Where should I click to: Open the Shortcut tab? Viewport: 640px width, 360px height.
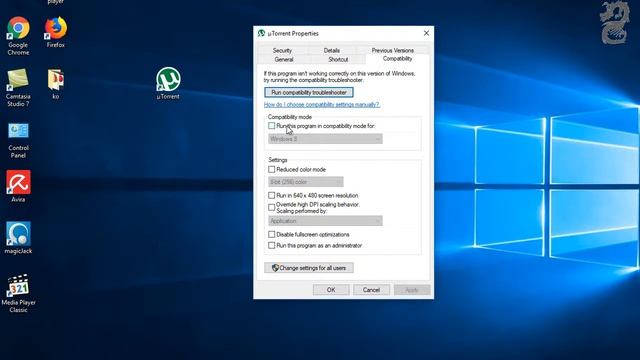coord(338,59)
